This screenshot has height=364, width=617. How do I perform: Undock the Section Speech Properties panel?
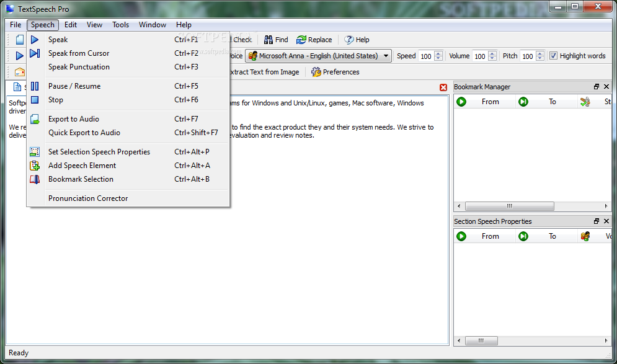pyautogui.click(x=597, y=221)
